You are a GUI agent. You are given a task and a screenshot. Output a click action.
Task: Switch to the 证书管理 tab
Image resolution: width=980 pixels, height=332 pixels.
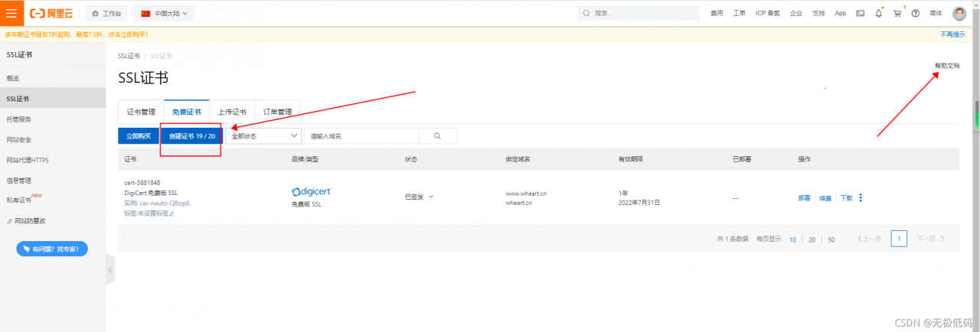141,112
